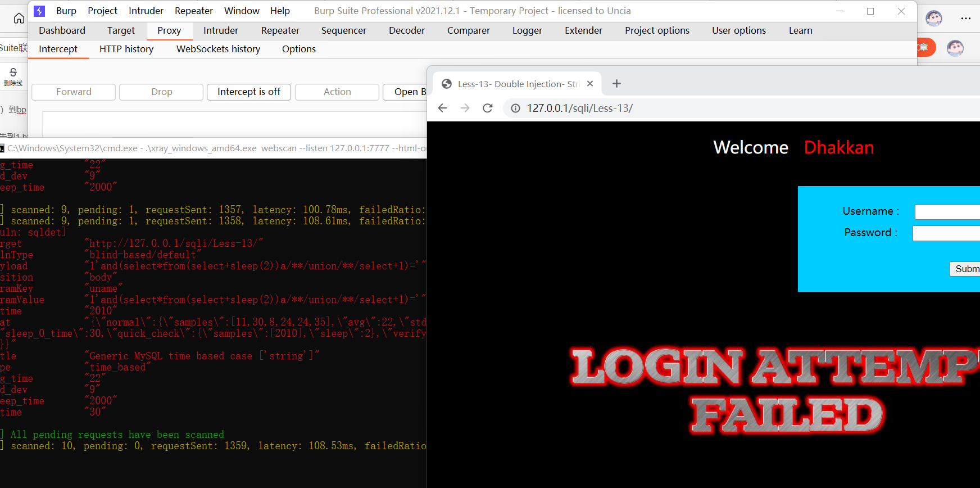Click the browser forward arrow
Viewport: 980px width, 488px height.
465,108
